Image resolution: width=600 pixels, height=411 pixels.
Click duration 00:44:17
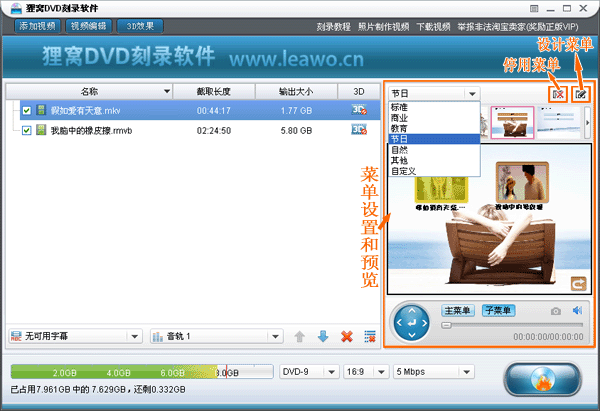[x=214, y=111]
